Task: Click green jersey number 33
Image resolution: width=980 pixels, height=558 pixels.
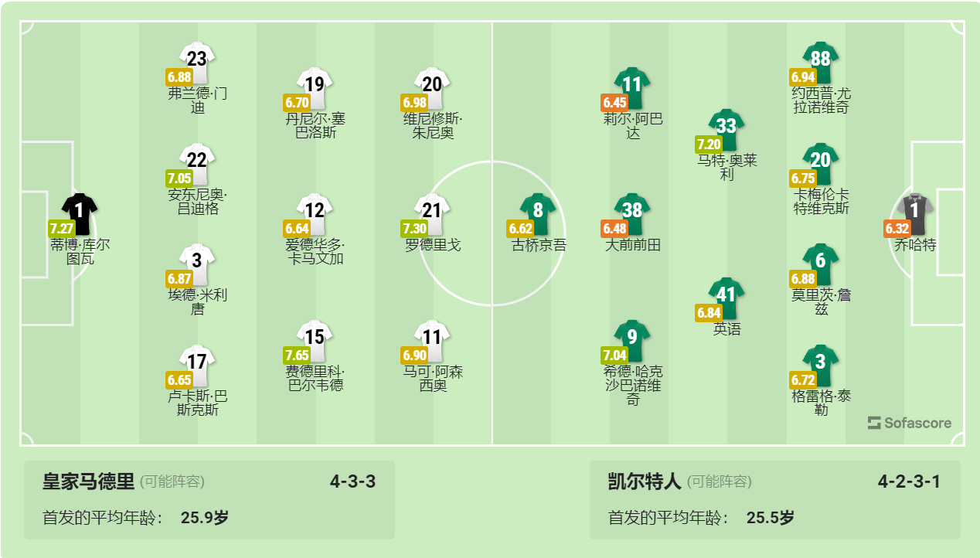Action: pos(726,129)
